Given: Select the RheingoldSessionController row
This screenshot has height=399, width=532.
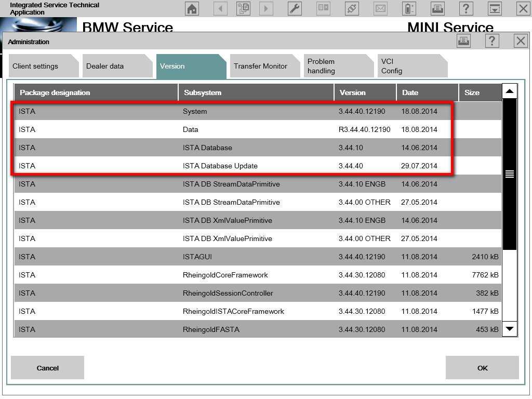Looking at the screenshot, I should click(x=258, y=293).
